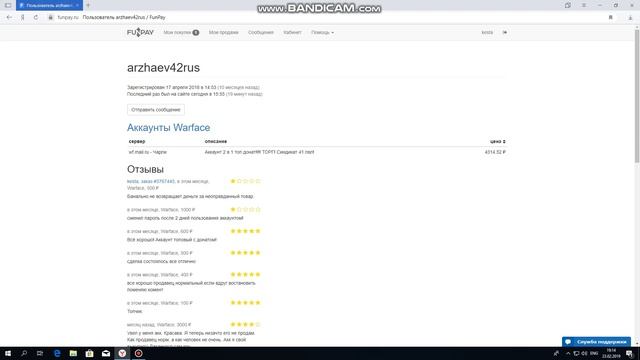Click the 4314.52 ₽ price cell

coord(495,152)
